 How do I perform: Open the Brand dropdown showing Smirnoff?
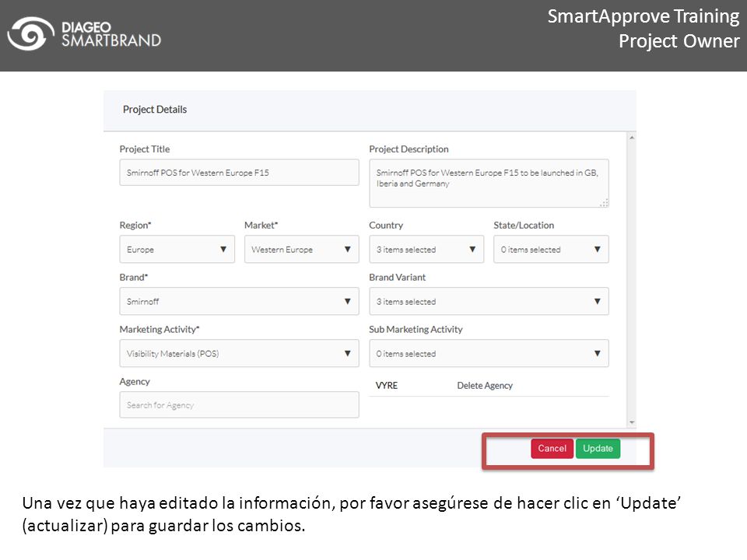(x=239, y=301)
